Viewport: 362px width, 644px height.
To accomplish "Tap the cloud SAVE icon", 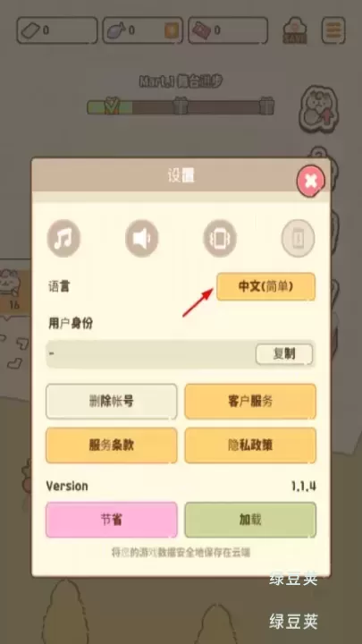I will point(295,30).
